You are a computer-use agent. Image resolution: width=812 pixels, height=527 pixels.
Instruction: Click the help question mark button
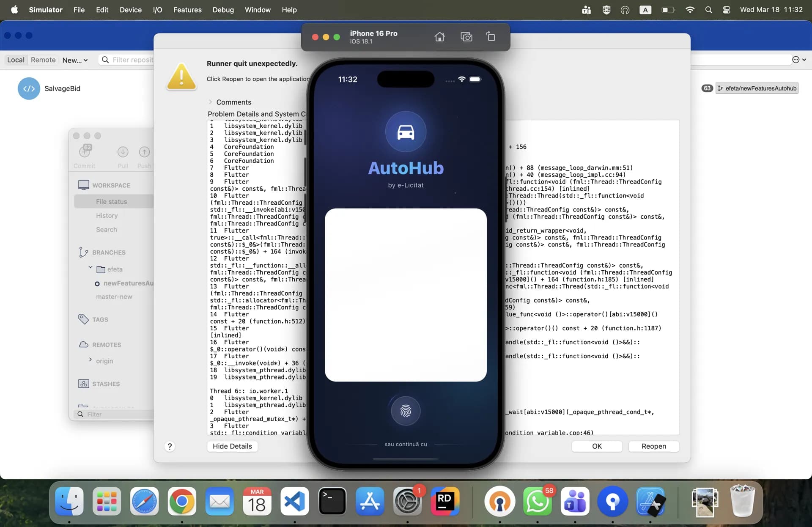pos(170,447)
